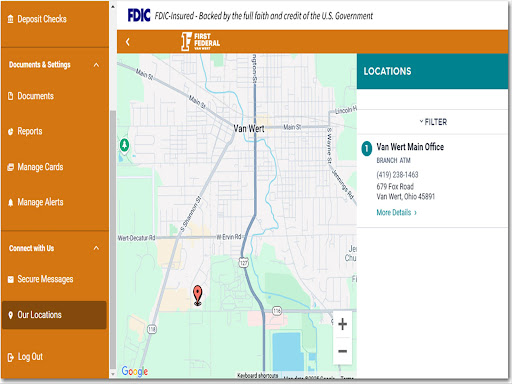Click the sidebar vertical scrollbar

coord(113,240)
